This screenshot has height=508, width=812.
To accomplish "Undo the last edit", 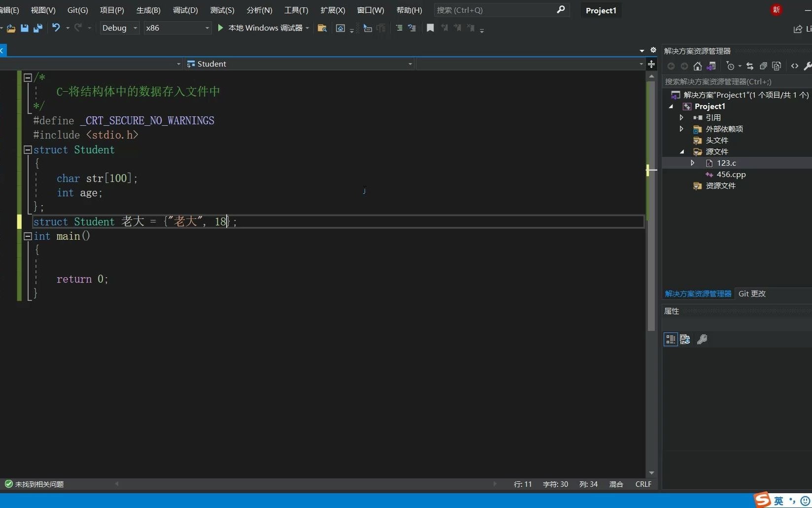I will (x=56, y=28).
